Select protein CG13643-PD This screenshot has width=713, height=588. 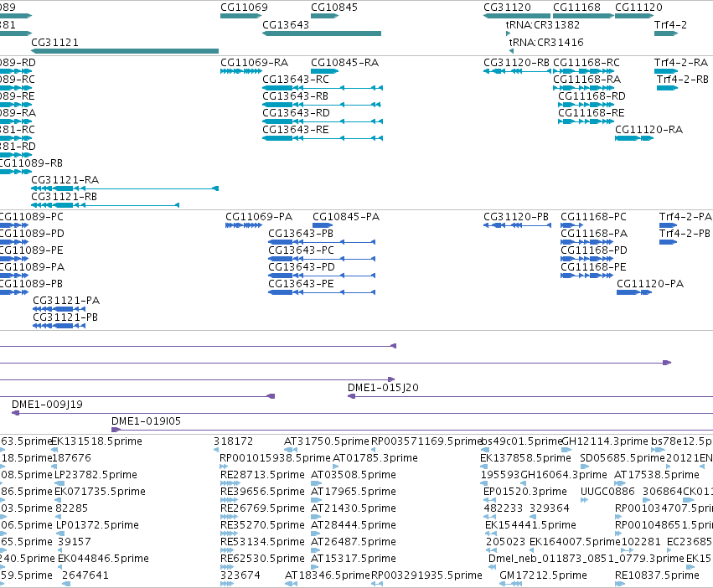322,276
